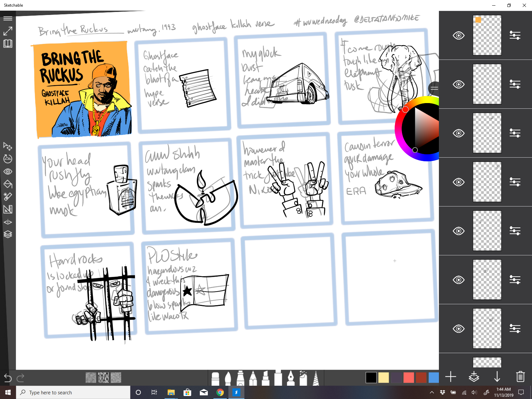Select the black color swatch
532x399 pixels.
371,377
